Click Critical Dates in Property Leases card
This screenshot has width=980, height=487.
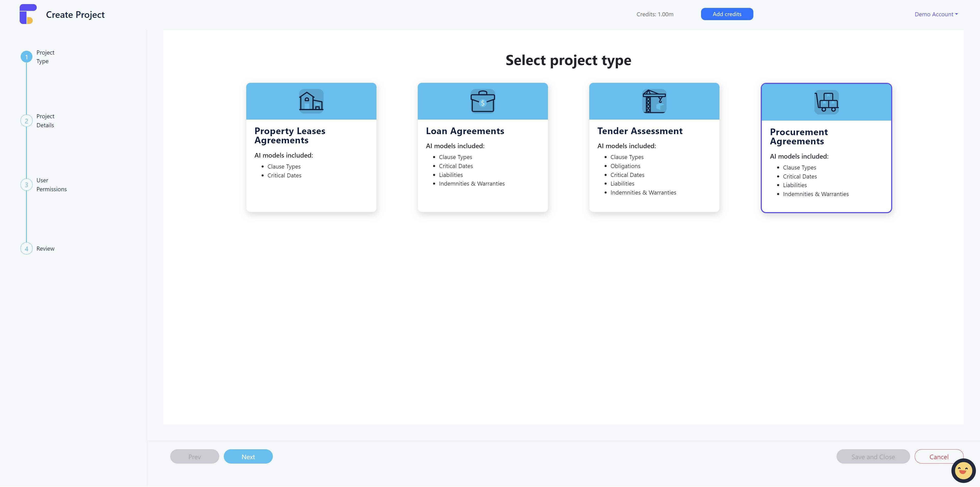coord(284,176)
